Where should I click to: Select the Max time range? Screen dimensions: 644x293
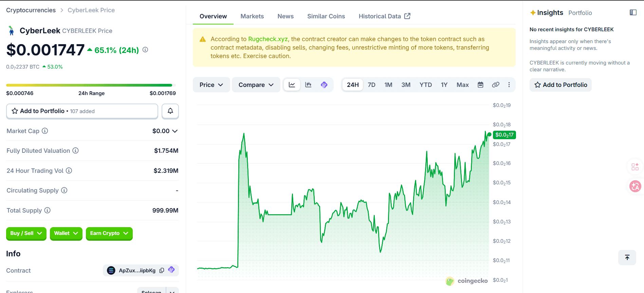click(x=463, y=85)
